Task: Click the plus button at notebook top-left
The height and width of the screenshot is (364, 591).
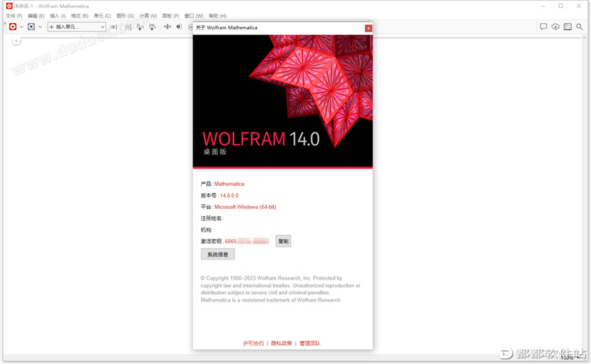Action: tap(16, 40)
